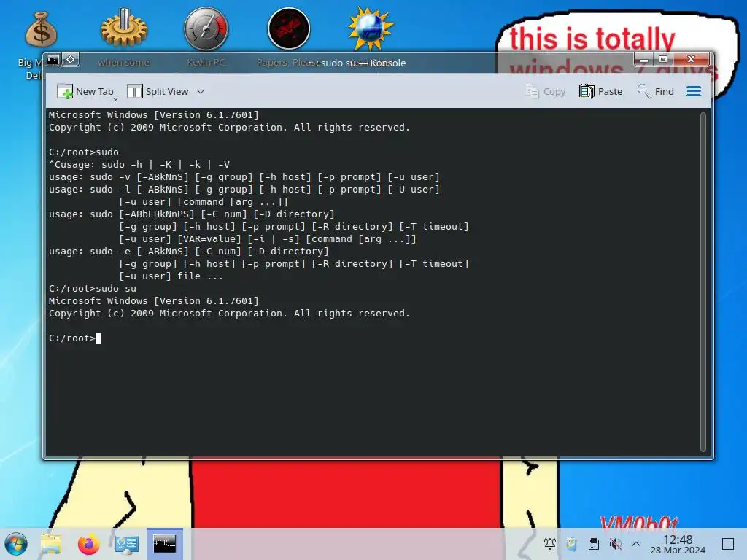Open the Windows Start orb menu
747x560 pixels.
[16, 544]
